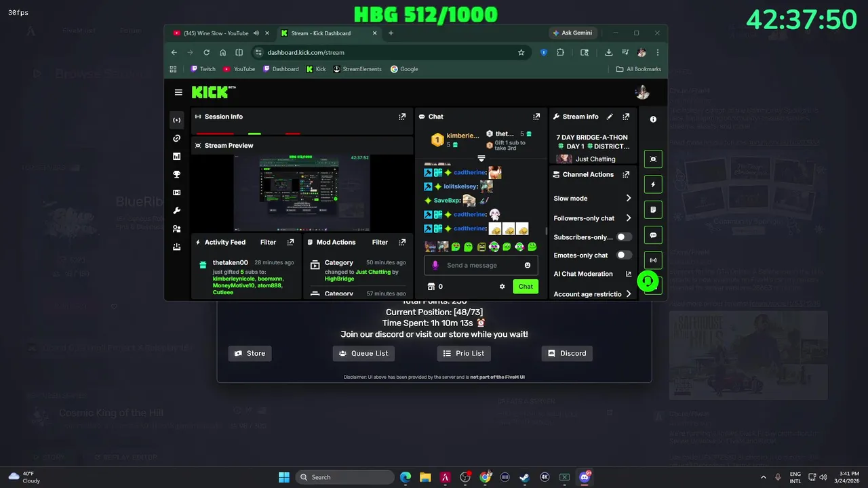
Task: Open Steam from the taskbar
Action: (x=525, y=477)
